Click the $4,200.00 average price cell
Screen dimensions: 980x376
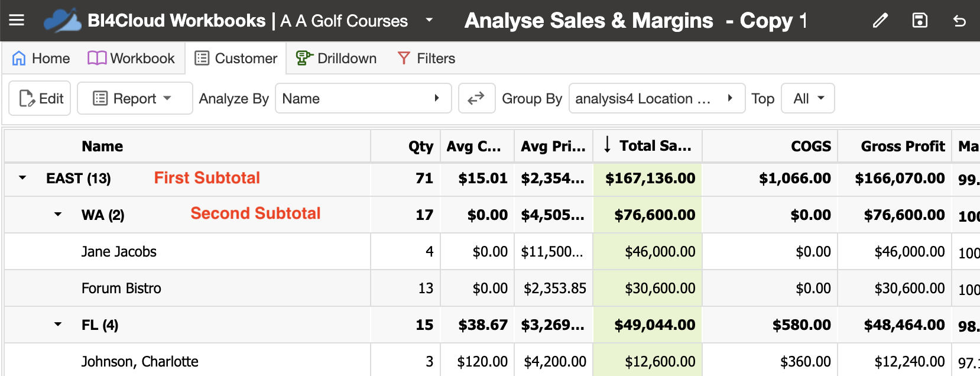(x=554, y=361)
